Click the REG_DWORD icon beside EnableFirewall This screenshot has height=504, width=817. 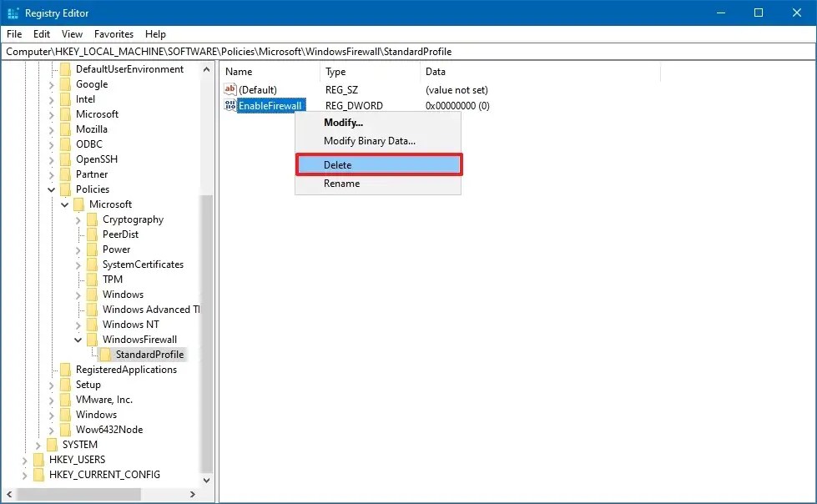tap(229, 106)
